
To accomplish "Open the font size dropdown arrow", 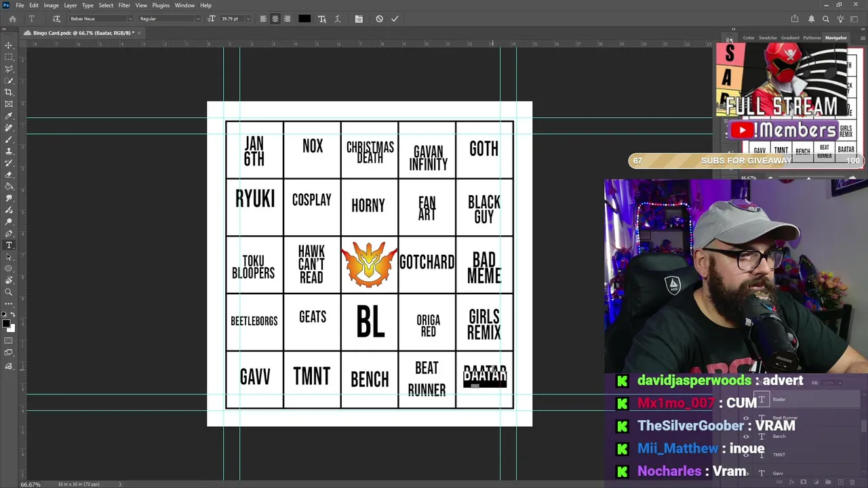I will pos(248,19).
